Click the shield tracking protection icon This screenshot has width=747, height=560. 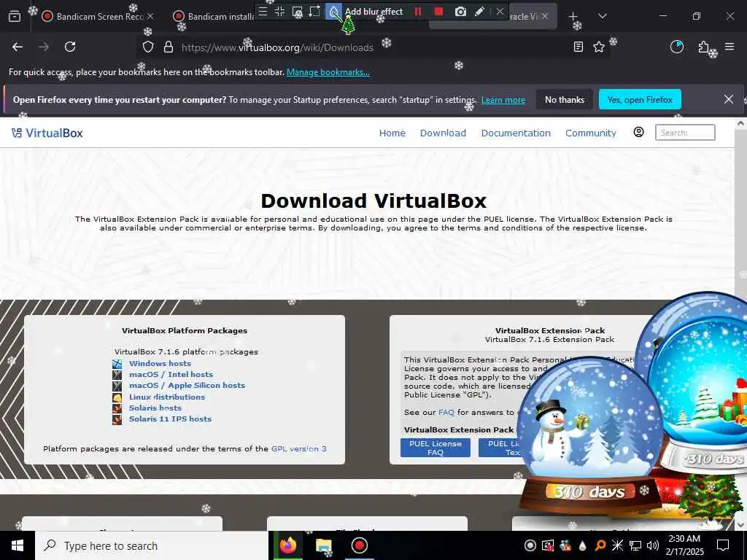click(x=148, y=47)
